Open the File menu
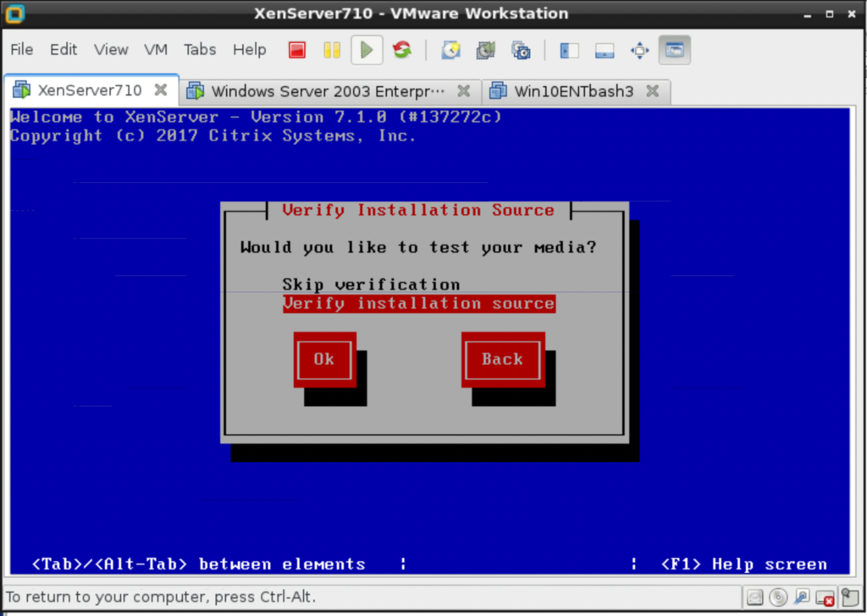Viewport: 867px width, 616px height. click(21, 50)
